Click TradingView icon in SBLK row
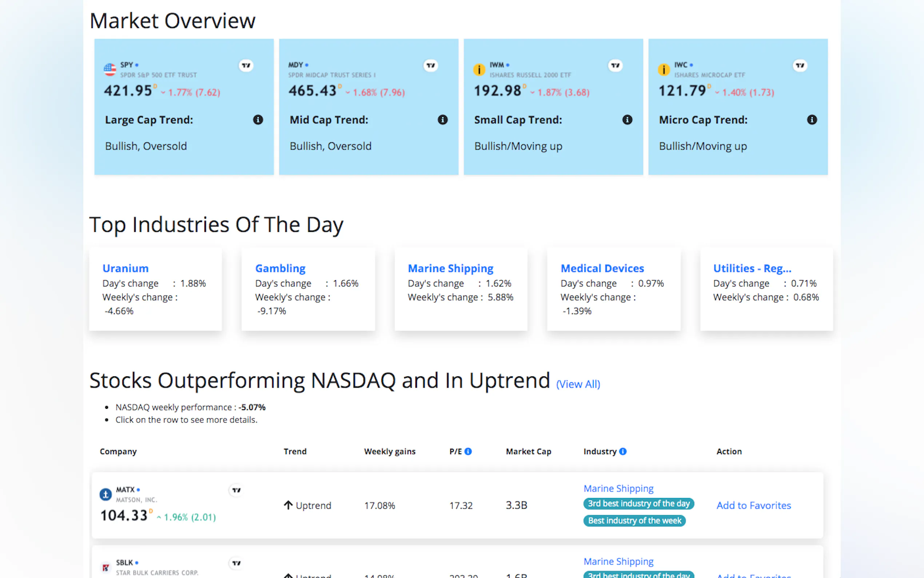Viewport: 924px width, 578px height. 236,563
